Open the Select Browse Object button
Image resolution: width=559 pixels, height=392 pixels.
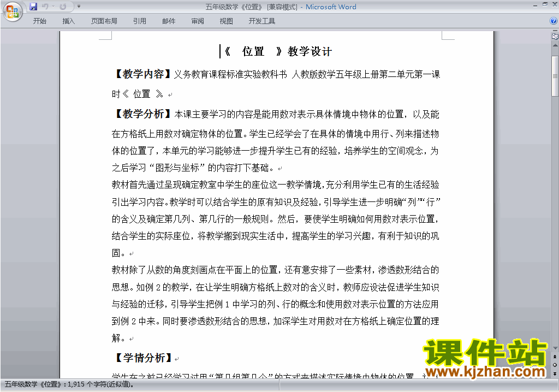coord(555,365)
